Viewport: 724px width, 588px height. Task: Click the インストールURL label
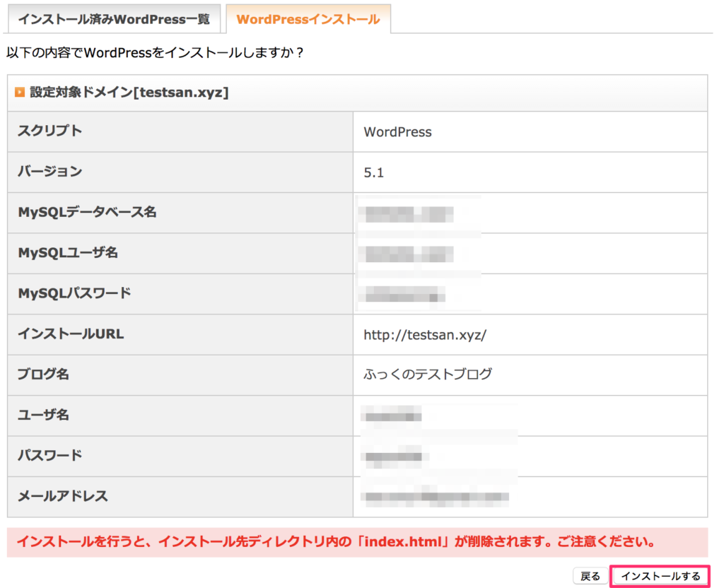(71, 334)
